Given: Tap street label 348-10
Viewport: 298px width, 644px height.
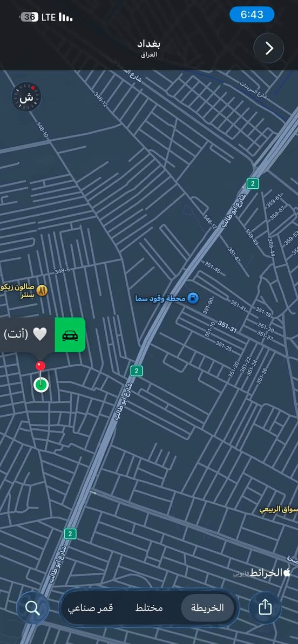Looking at the screenshot, I should coord(42,129).
